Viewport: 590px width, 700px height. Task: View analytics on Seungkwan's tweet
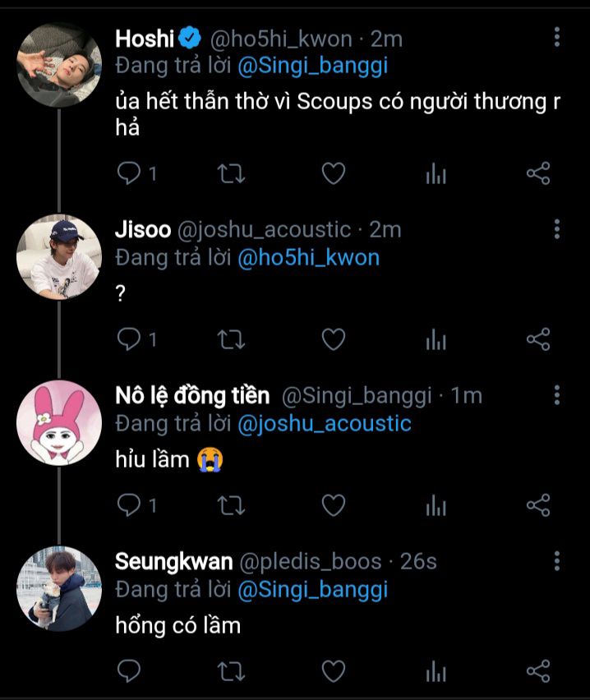tap(436, 671)
